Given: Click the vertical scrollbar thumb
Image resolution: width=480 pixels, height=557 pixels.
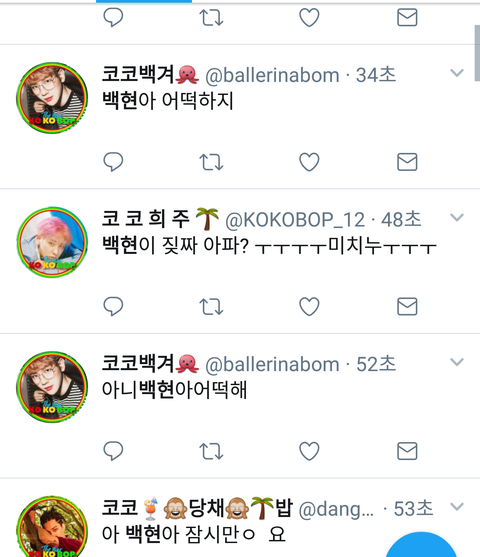Looking at the screenshot, I should pos(477,53).
